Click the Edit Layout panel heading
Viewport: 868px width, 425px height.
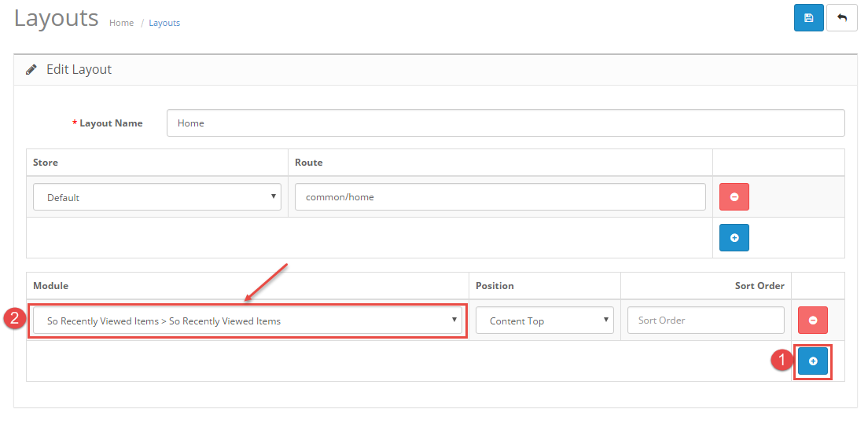(79, 70)
